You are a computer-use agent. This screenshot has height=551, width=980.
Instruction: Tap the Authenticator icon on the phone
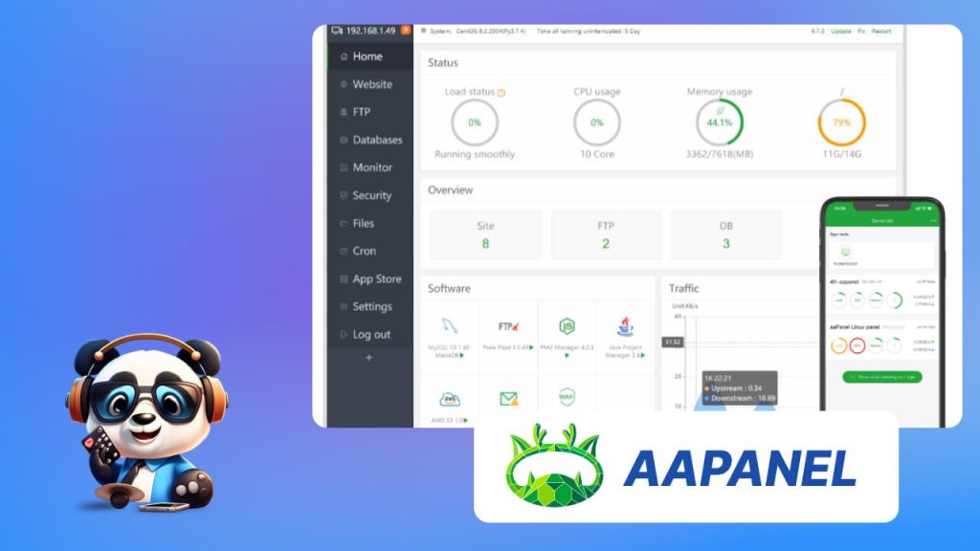[846, 253]
